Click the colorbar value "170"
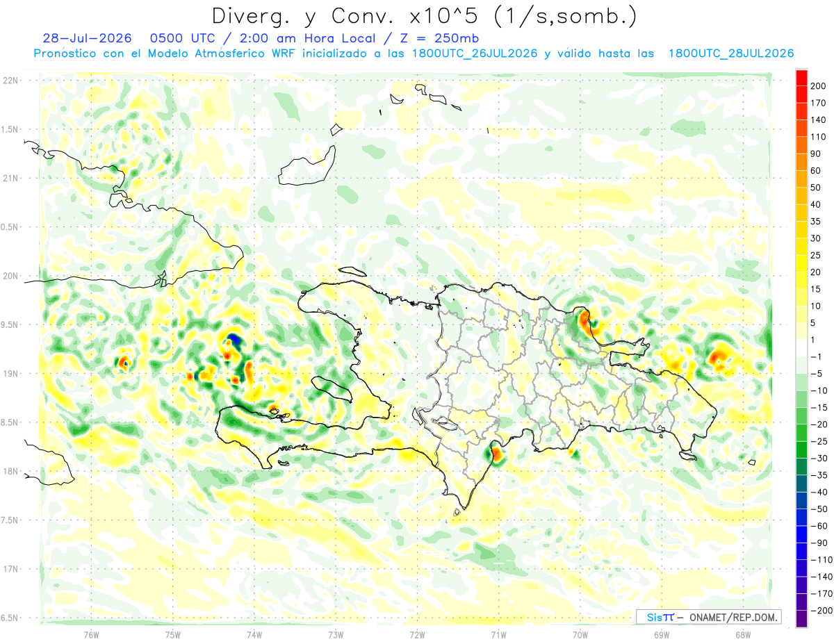Image resolution: width=834 pixels, height=644 pixels. click(x=819, y=104)
